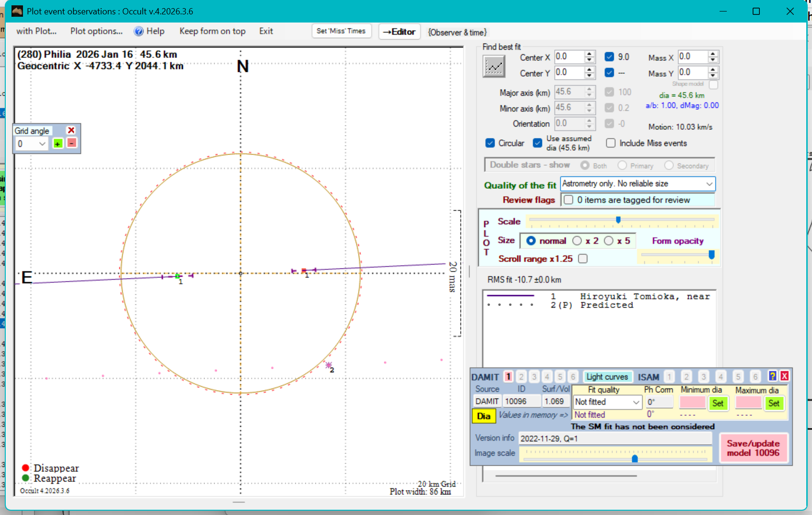Expand the Quality of the fit dropdown
Image resolution: width=812 pixels, height=515 pixels.
coord(709,184)
